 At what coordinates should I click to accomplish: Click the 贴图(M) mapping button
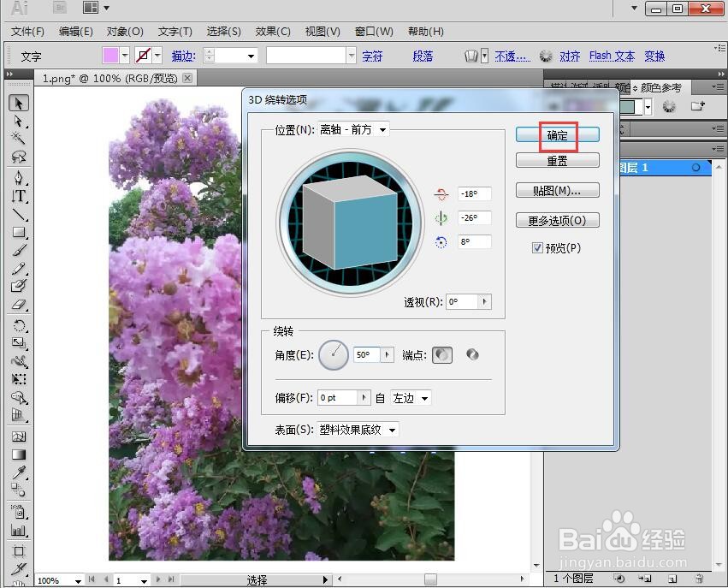(x=557, y=189)
